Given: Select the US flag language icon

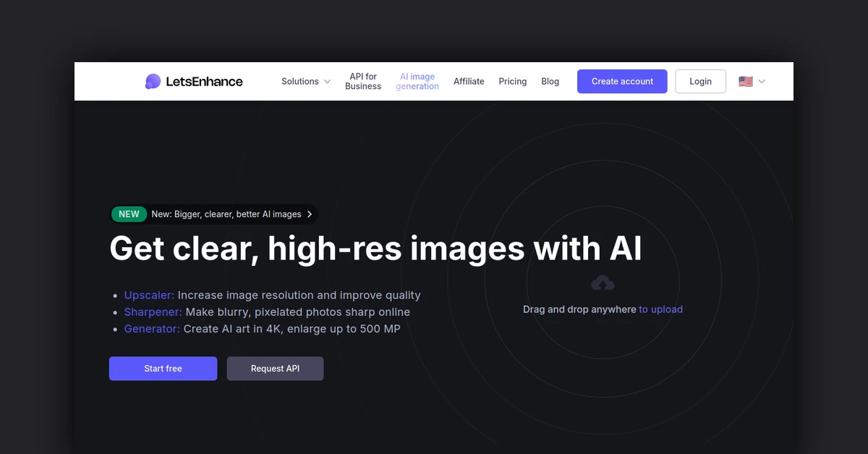Looking at the screenshot, I should (x=745, y=82).
